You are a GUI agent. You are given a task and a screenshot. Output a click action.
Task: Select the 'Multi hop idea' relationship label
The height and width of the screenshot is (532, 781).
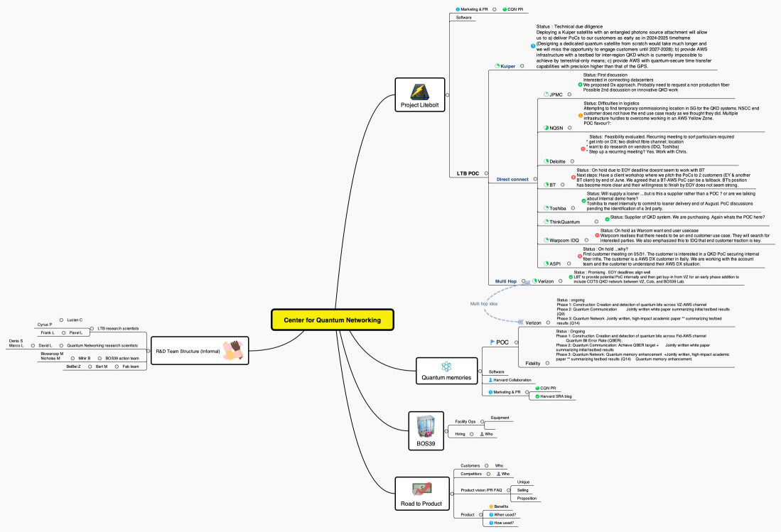point(484,303)
